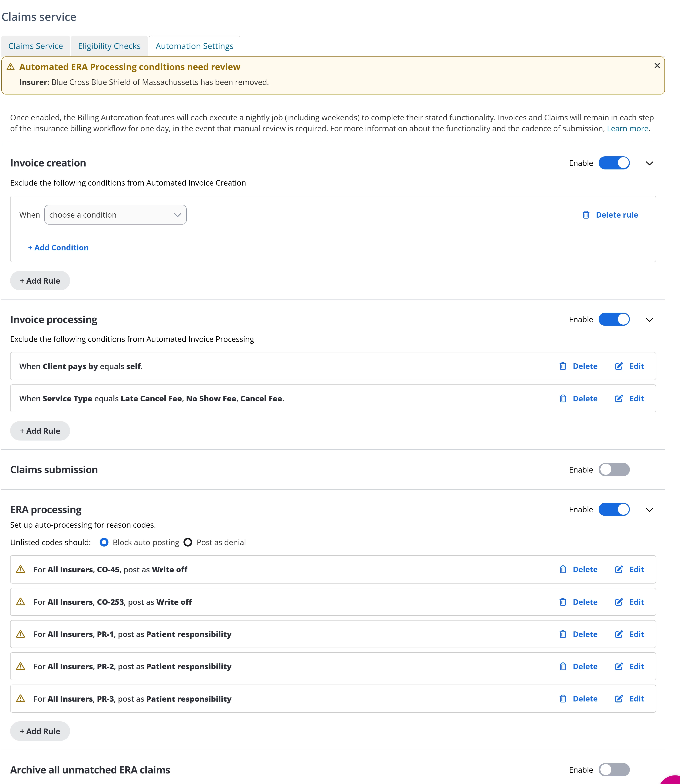Open the Claims Service tab

click(x=36, y=46)
